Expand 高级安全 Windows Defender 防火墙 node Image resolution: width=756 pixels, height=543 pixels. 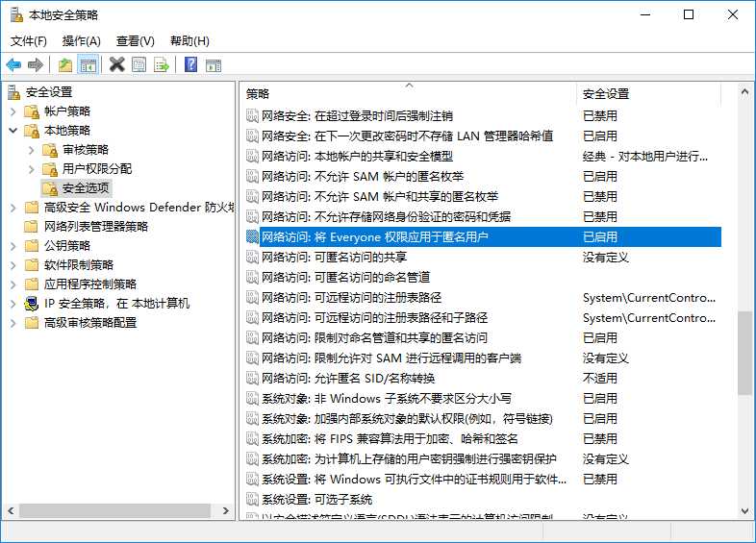[13, 208]
